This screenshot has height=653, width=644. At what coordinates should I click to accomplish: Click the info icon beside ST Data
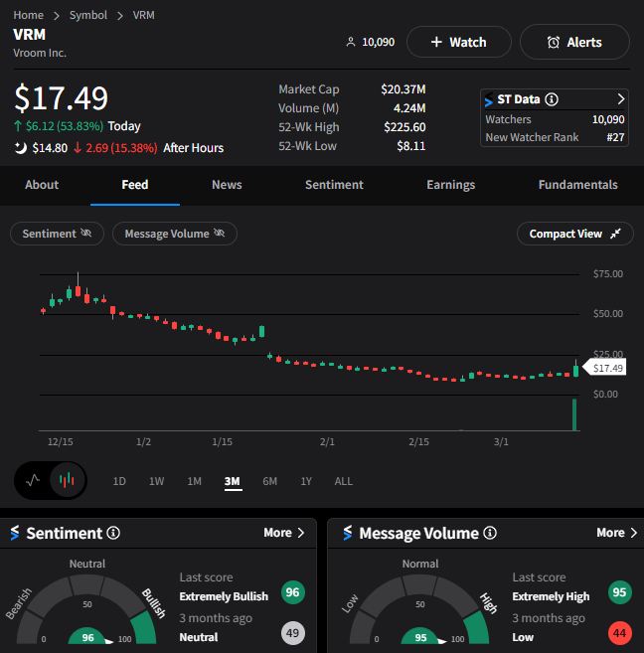click(x=552, y=99)
